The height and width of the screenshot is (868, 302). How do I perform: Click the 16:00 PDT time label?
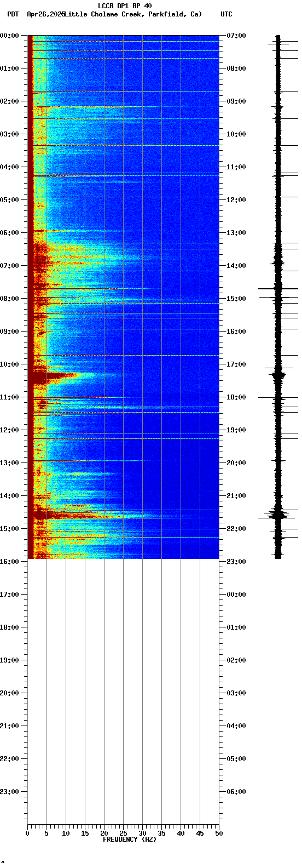[x=9, y=562]
